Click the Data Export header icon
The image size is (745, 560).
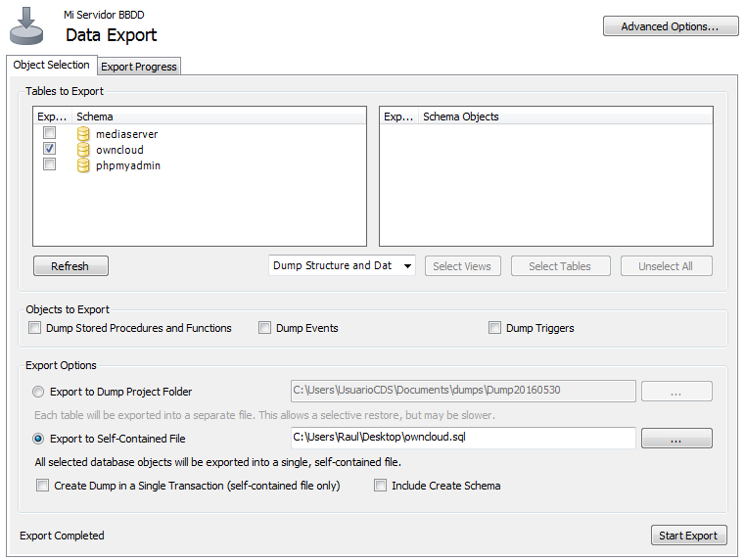click(26, 26)
